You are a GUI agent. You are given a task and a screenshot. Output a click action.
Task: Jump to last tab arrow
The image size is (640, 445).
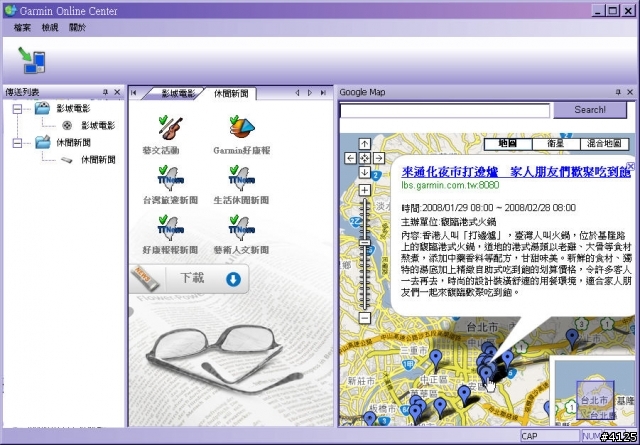click(323, 93)
